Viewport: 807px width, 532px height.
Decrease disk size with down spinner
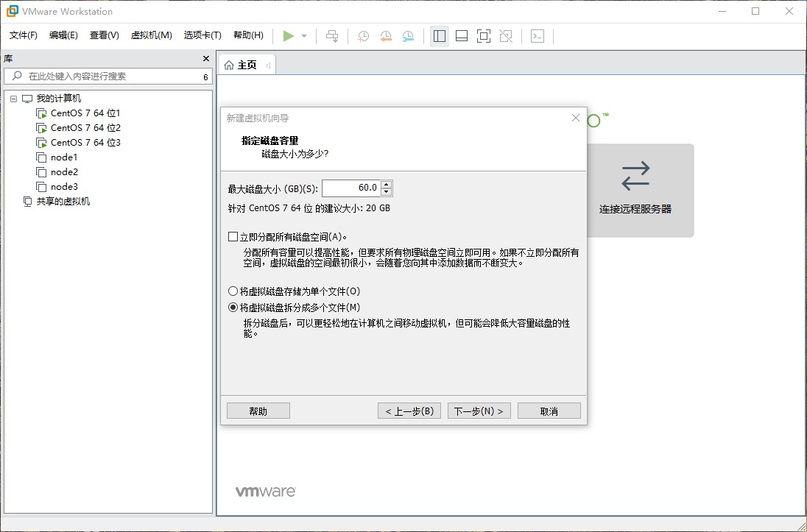[387, 192]
